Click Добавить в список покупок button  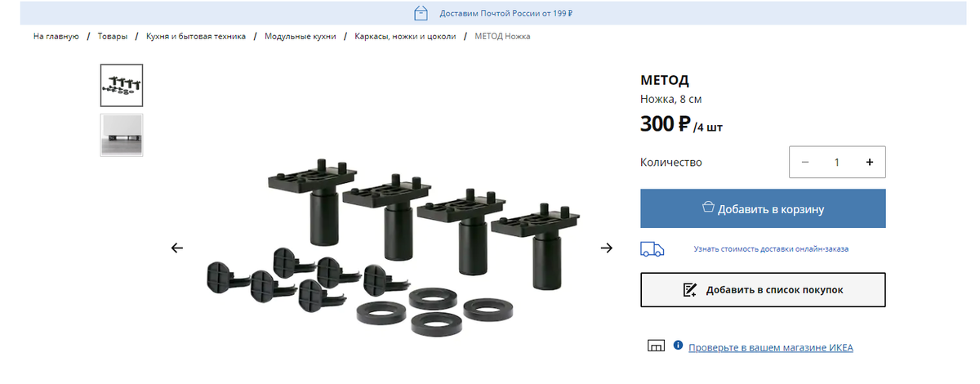point(763,289)
